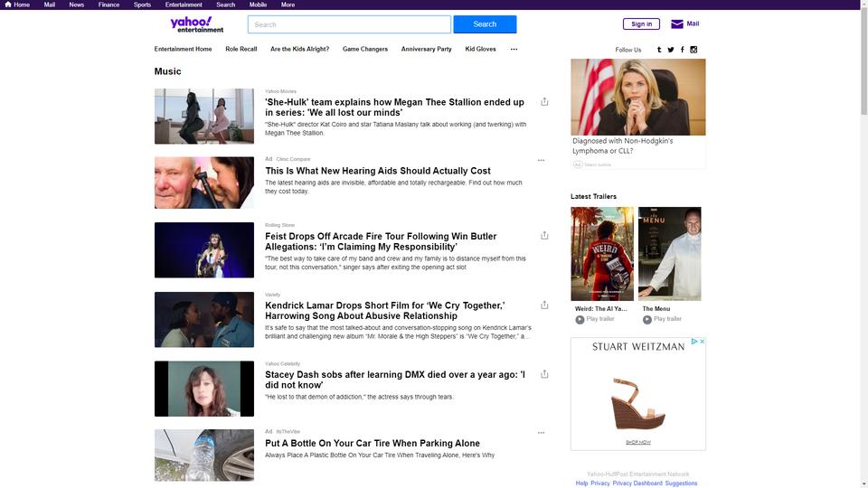This screenshot has width=868, height=488.
Task: Click hearing aids ad thumbnail
Action: point(204,183)
